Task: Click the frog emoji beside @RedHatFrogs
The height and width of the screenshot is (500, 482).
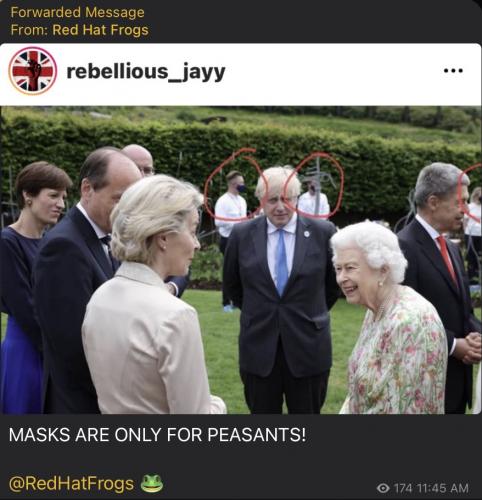Action: 152,484
